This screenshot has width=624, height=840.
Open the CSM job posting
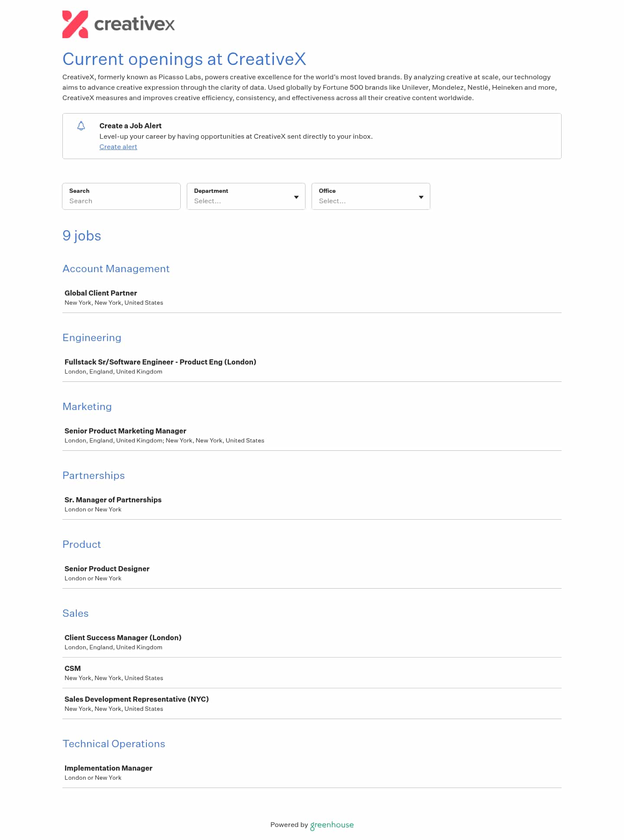72,669
